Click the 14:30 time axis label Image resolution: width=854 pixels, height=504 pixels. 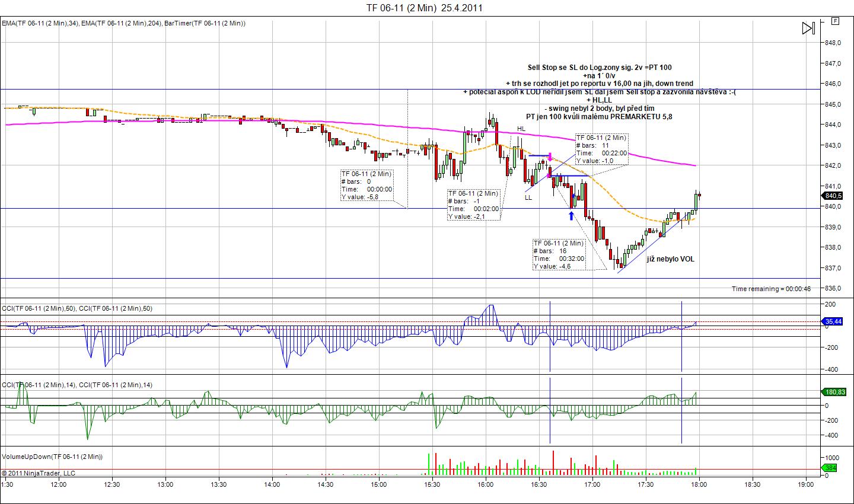pos(326,484)
